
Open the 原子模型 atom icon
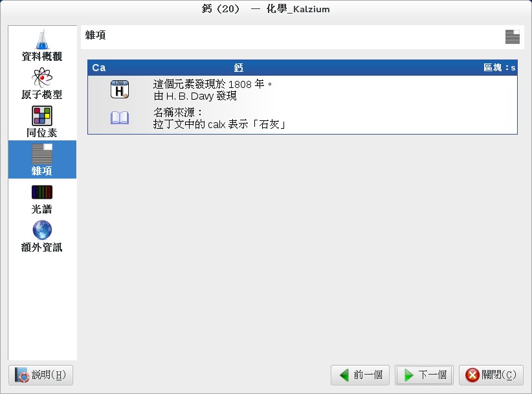tap(42, 78)
